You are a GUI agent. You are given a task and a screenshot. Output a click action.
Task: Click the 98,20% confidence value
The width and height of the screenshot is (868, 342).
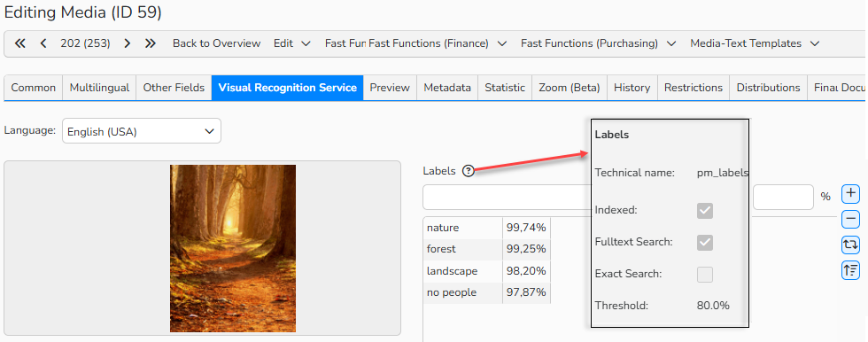526,270
